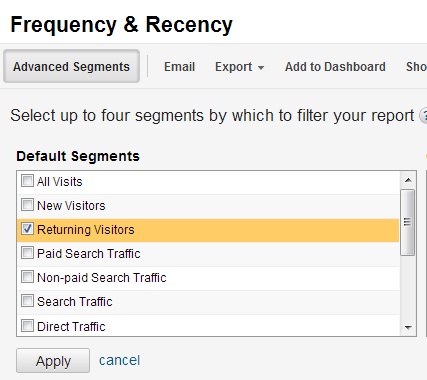Click the partially visible Sho toolbar item
Viewport: 427px width, 380px height.
coord(416,67)
